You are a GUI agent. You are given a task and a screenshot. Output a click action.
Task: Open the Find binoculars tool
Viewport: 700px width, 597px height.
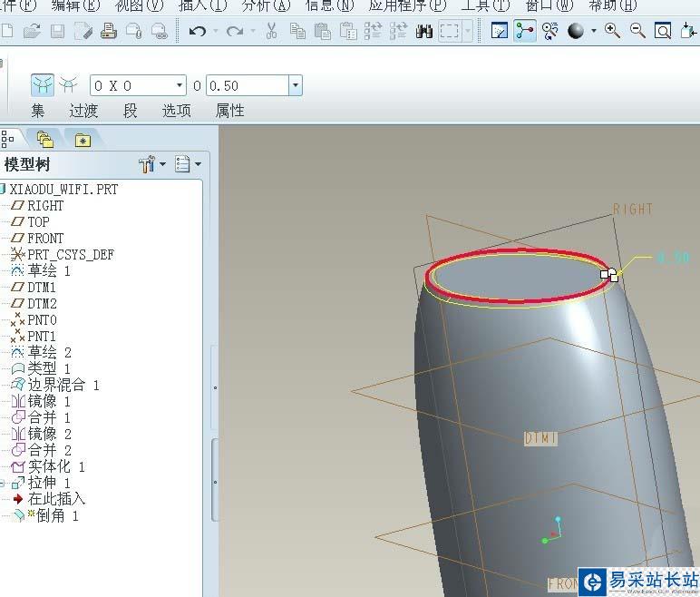423,32
